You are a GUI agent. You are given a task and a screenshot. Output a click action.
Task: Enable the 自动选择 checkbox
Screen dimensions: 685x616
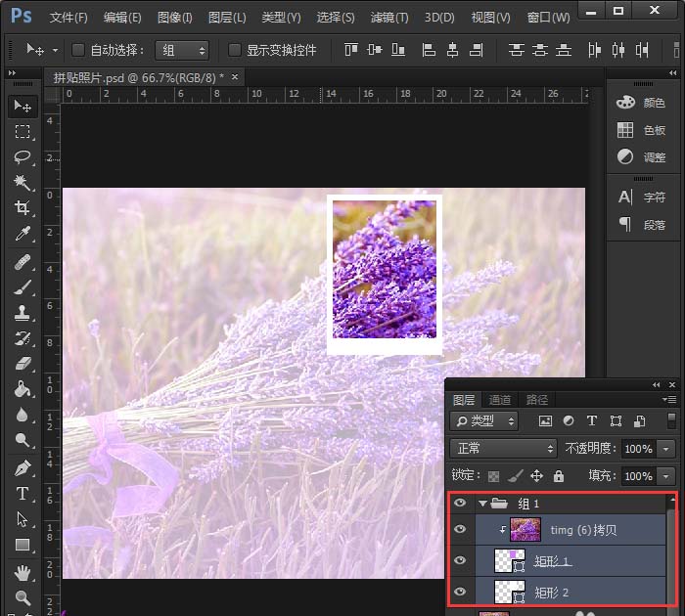tap(78, 50)
